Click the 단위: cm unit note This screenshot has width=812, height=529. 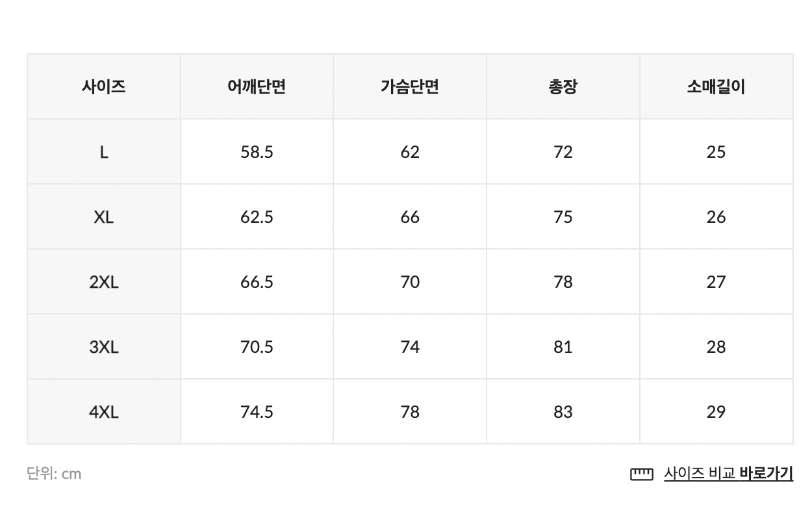click(x=54, y=474)
